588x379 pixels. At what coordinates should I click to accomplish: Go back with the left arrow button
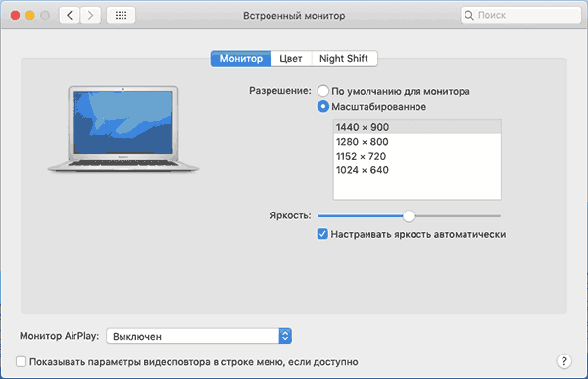70,16
